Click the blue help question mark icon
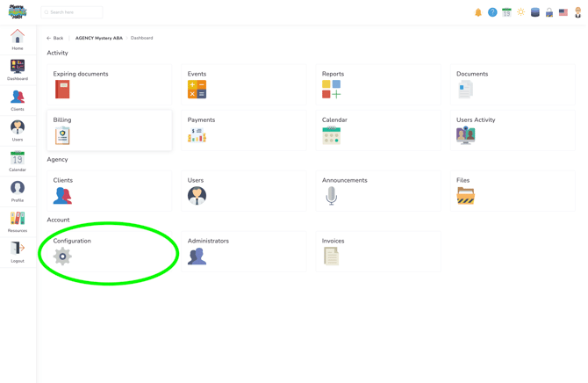Viewport: 588px width, 383px height. pyautogui.click(x=492, y=12)
